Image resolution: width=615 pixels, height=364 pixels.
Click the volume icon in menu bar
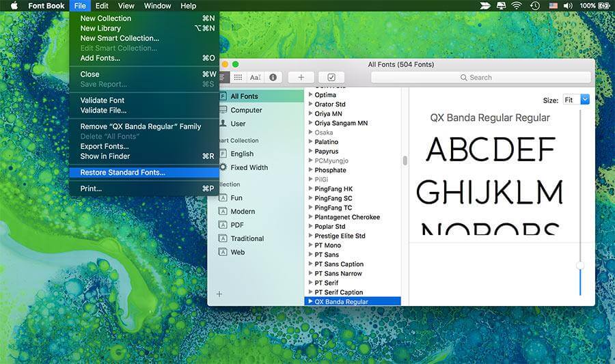568,5
